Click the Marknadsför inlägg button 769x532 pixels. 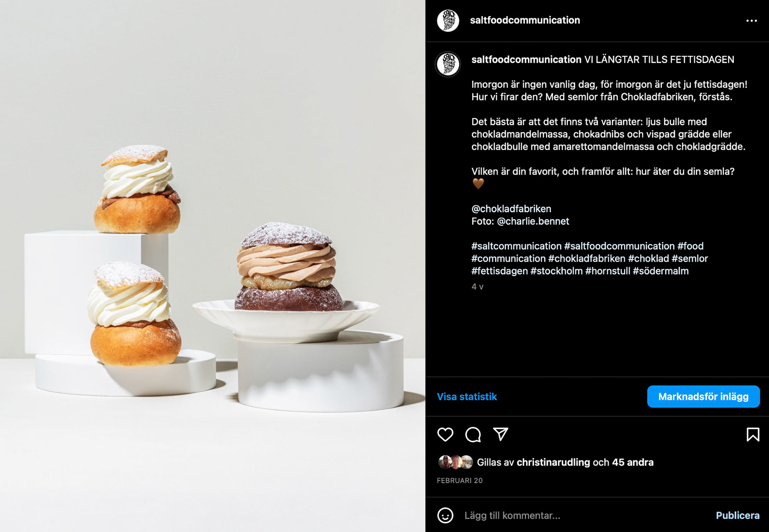point(703,397)
